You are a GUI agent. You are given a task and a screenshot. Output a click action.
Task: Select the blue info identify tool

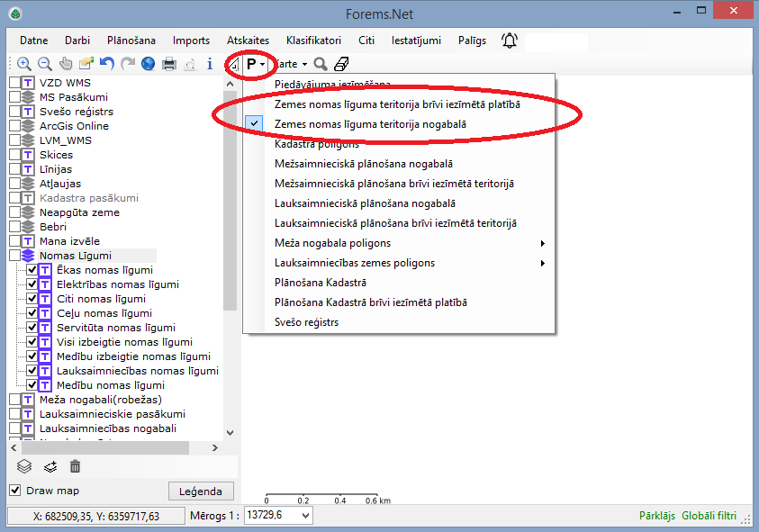(x=210, y=64)
